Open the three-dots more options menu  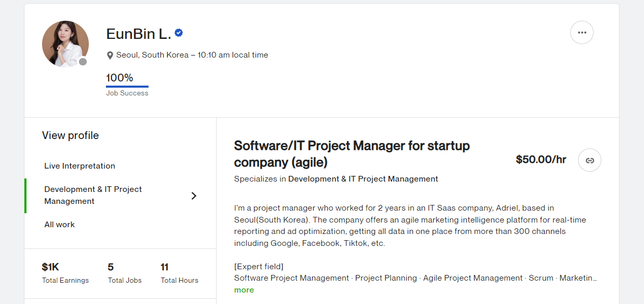[x=582, y=33]
